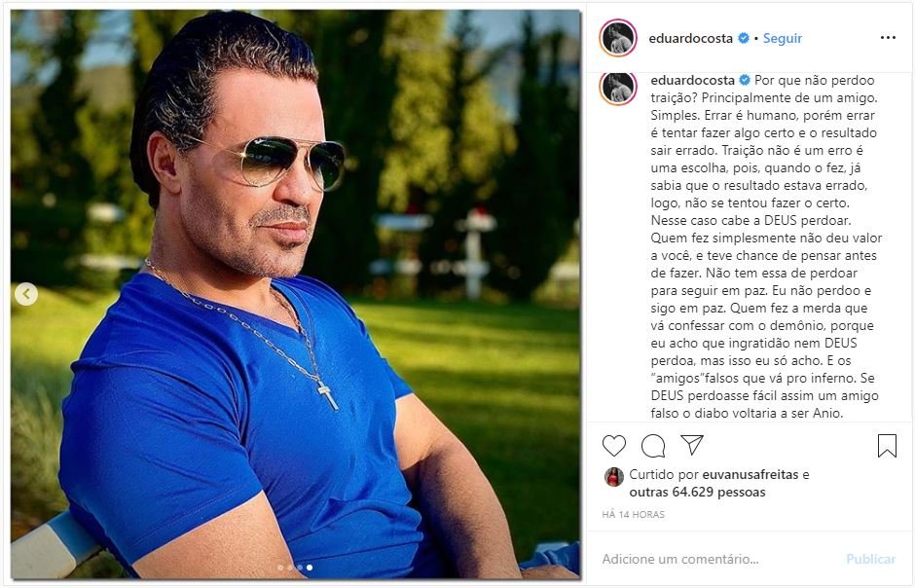Open eduardocosta profile picture in header
This screenshot has width=915, height=588.
[x=618, y=38]
